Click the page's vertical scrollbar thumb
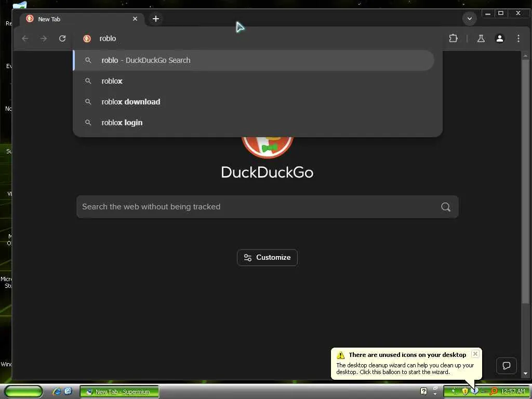This screenshot has height=399, width=532. (525, 181)
